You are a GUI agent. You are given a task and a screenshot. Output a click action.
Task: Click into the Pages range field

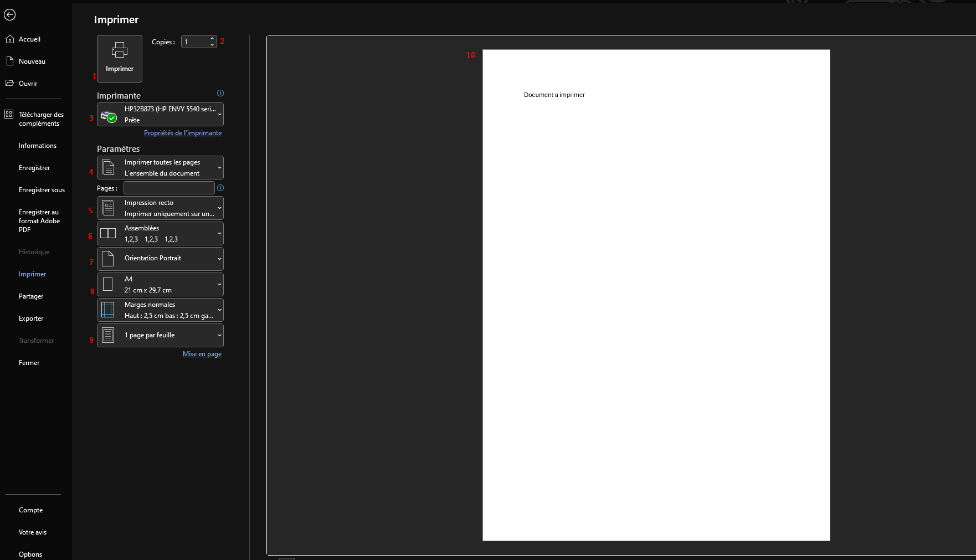click(169, 188)
